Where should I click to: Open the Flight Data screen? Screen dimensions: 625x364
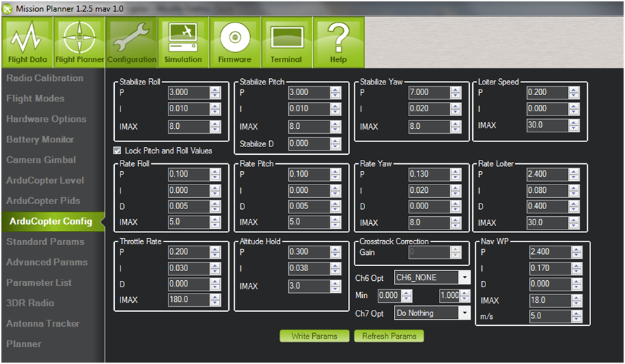point(27,42)
